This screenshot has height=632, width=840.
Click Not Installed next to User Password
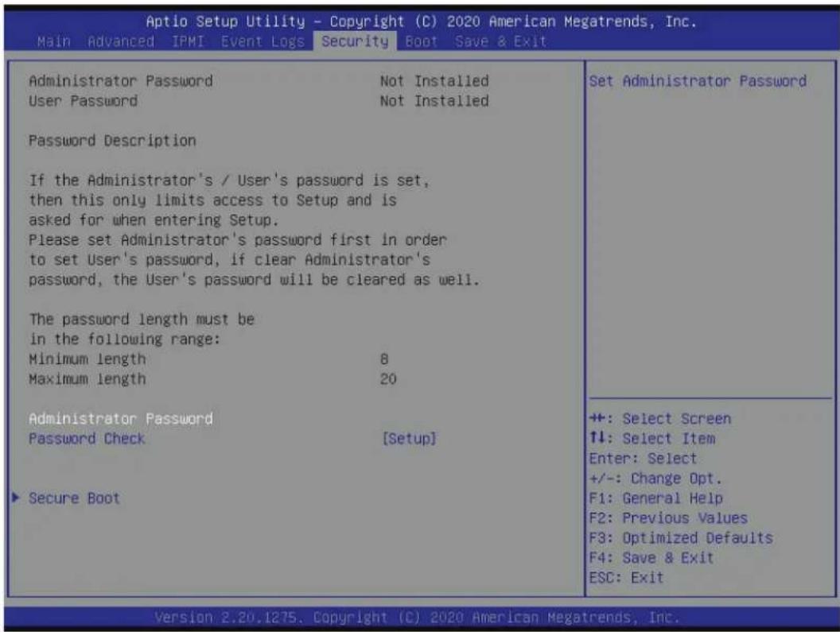coord(434,101)
